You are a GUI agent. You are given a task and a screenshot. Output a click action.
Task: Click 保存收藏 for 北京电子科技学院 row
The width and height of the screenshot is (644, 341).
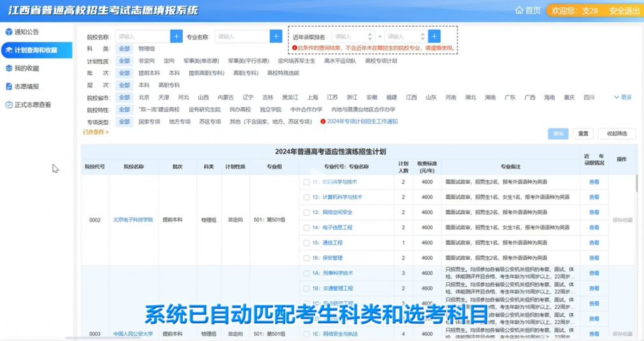[622, 220]
